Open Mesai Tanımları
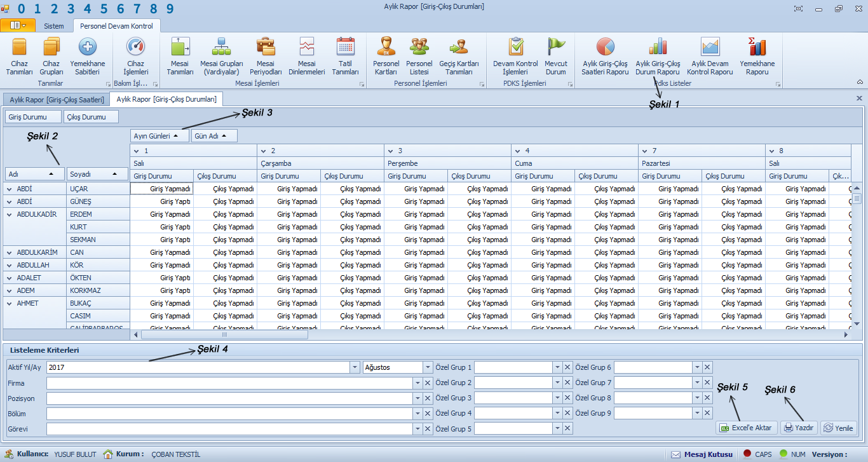The image size is (868, 462). (180, 57)
